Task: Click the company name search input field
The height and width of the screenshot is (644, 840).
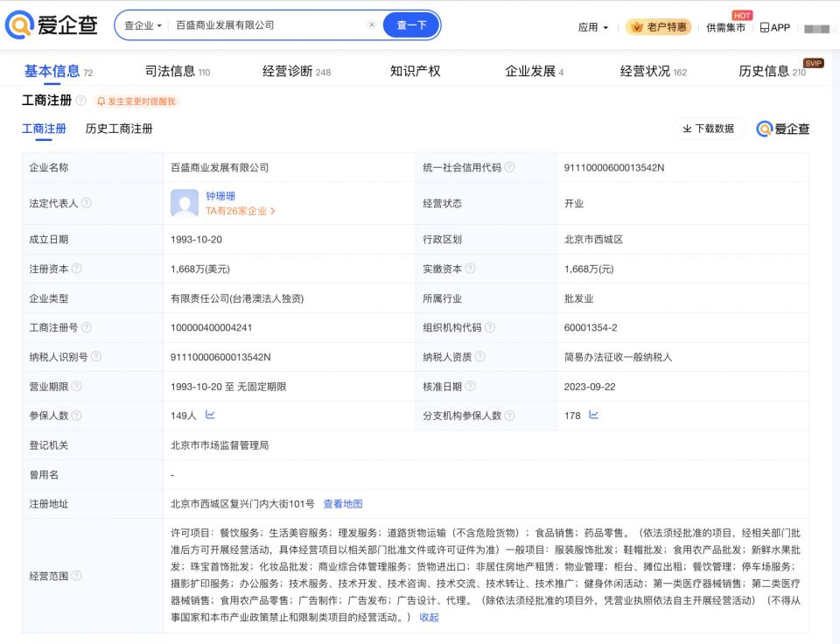Action: [268, 25]
